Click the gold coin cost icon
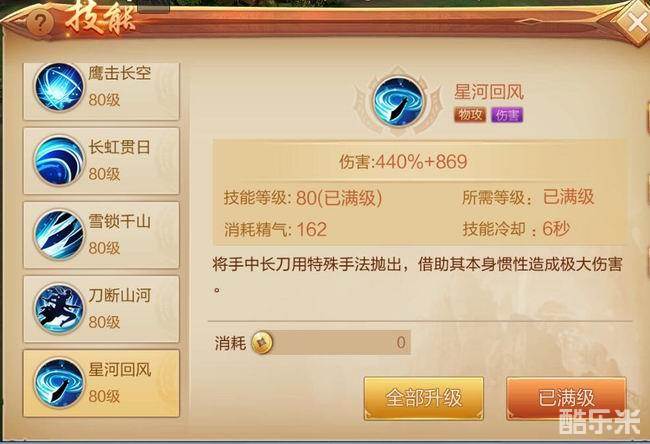 pyautogui.click(x=262, y=343)
